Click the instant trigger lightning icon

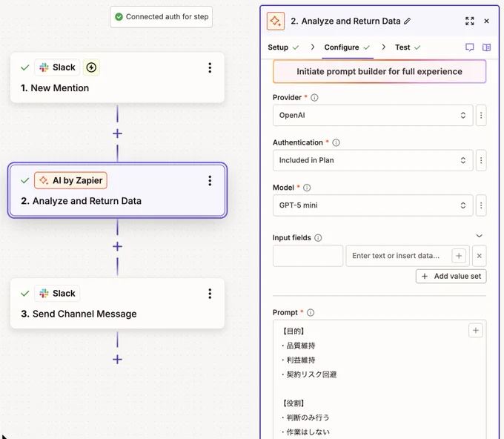91,67
